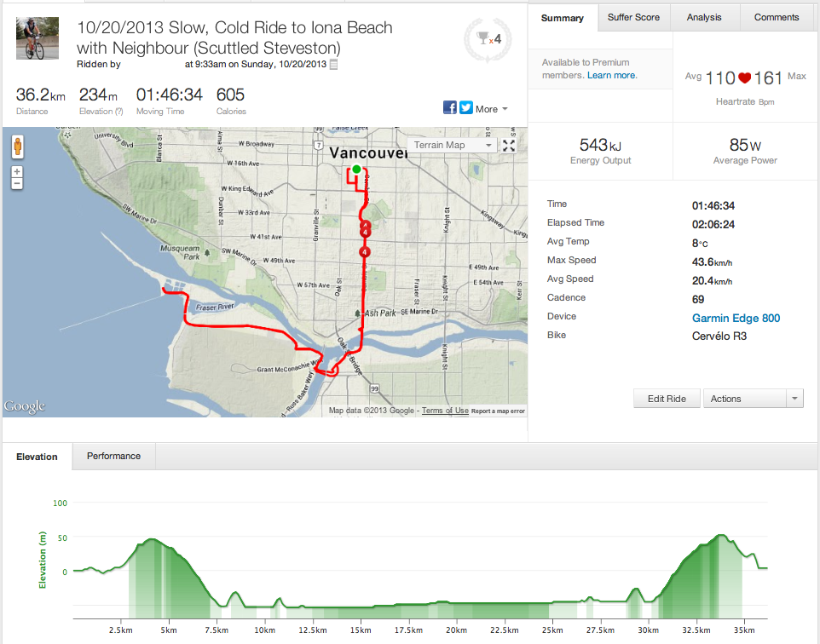
Task: Switch to the Performance chart tab
Action: click(x=113, y=456)
